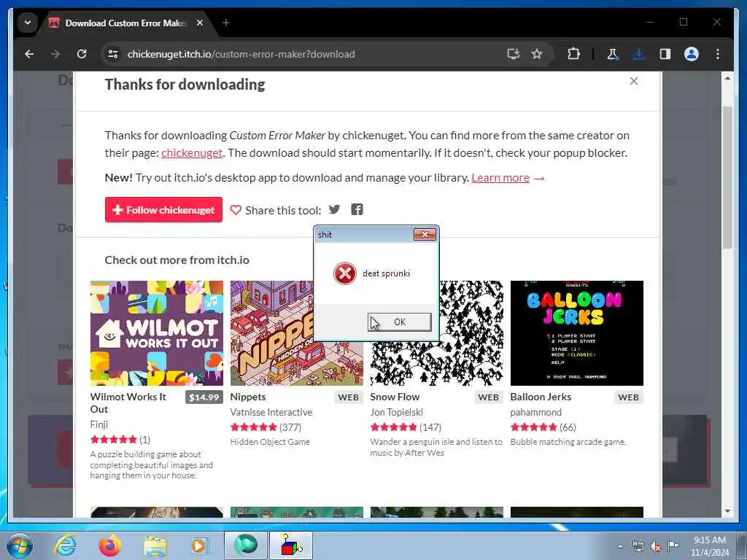Open the Learn more link
Viewport: 747px width, 560px height.
[x=500, y=178]
